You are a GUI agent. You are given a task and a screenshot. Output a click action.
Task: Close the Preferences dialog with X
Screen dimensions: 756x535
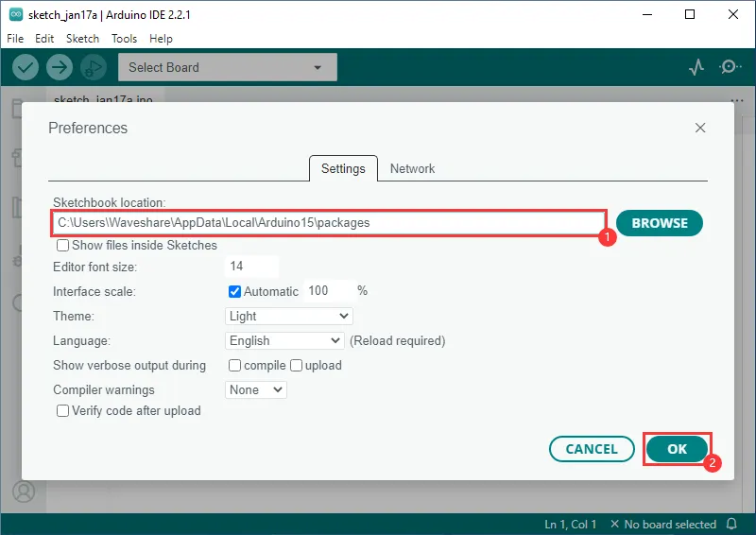pyautogui.click(x=700, y=128)
